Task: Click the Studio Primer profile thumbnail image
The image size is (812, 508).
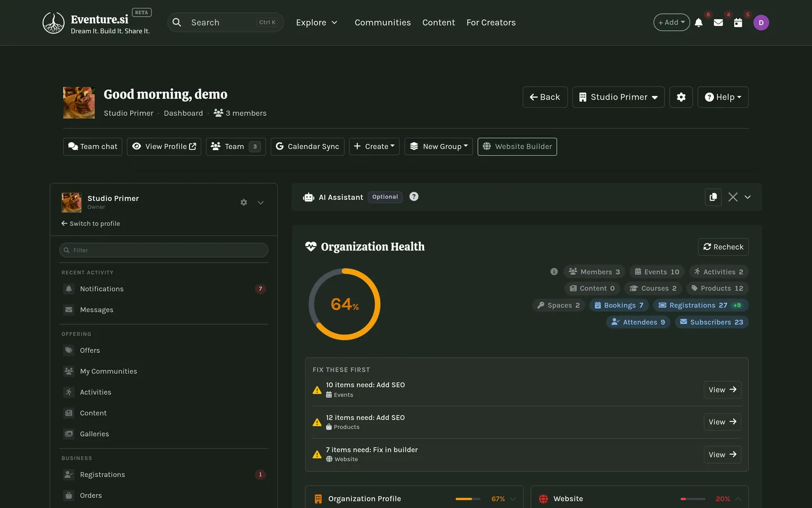Action: pyautogui.click(x=79, y=103)
